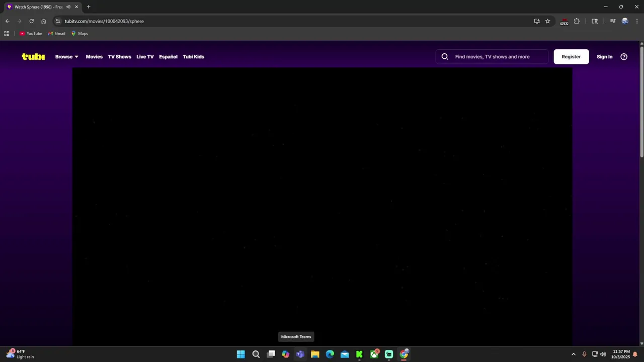Viewport: 644px width, 362px height.
Task: Open the Chrome three-dot menu
Action: [x=637, y=21]
